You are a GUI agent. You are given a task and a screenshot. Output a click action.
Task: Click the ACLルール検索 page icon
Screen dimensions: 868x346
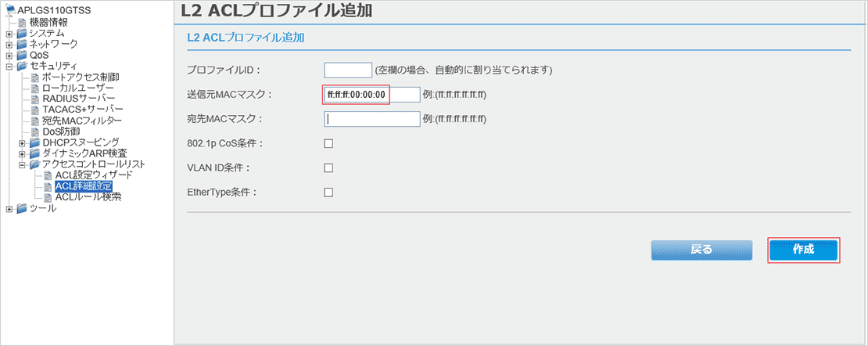(48, 196)
